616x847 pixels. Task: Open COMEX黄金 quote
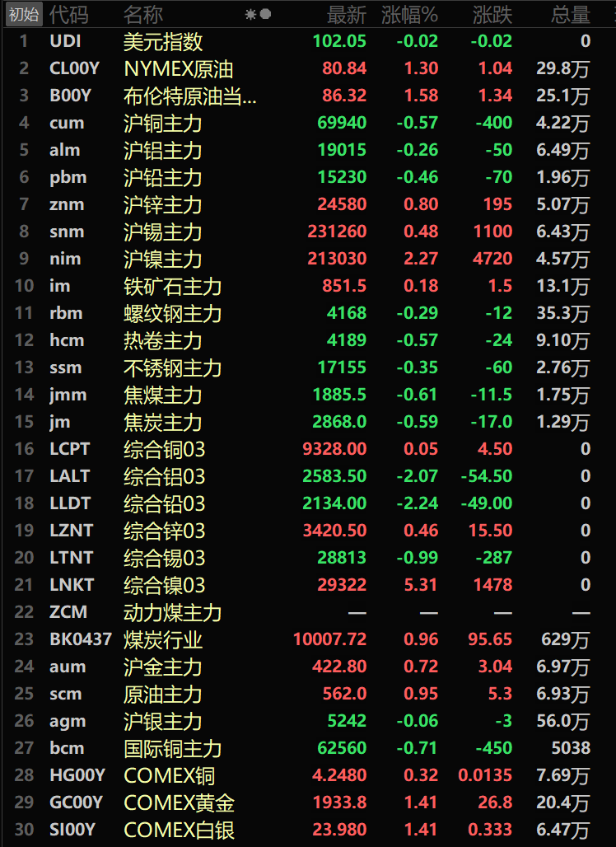[x=180, y=803]
